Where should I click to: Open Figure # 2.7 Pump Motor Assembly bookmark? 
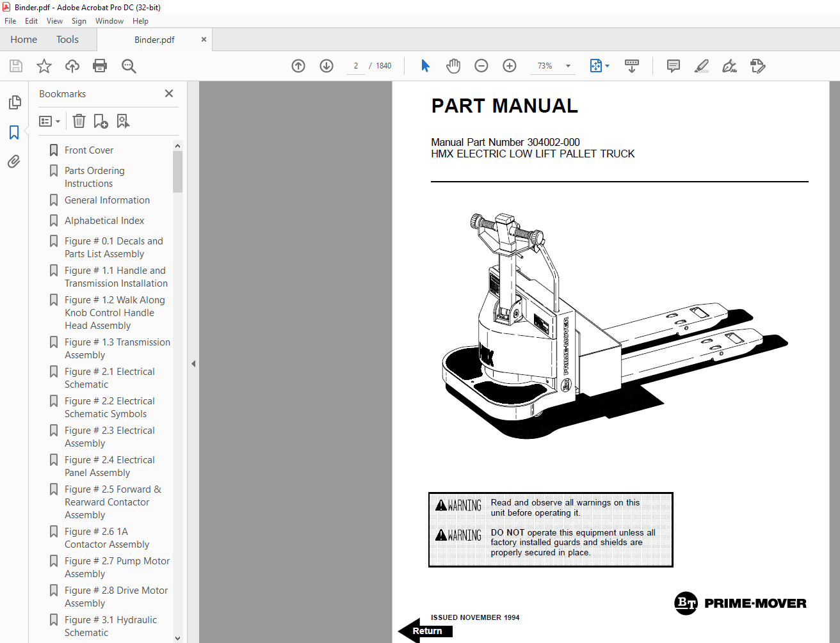coord(117,568)
